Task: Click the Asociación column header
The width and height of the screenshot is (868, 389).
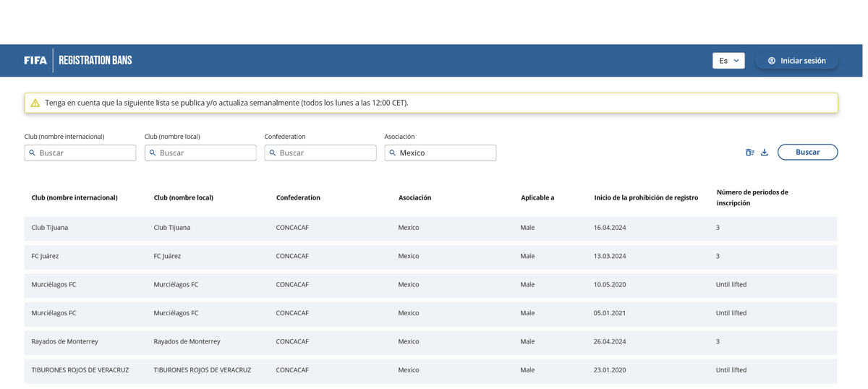Action: pos(414,197)
